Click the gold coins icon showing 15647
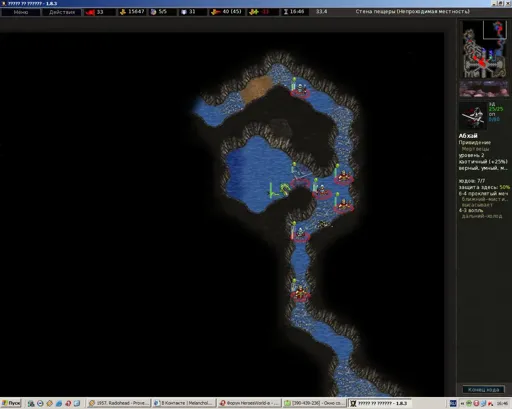 tap(123, 12)
